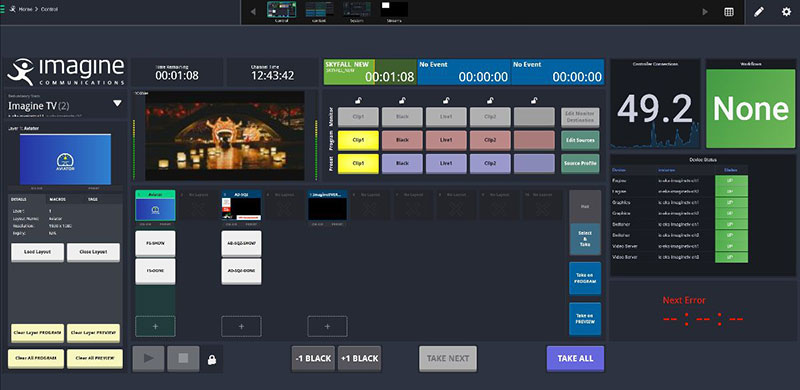
Task: Toggle the unlock icon above Clip1 column
Action: coord(358,100)
